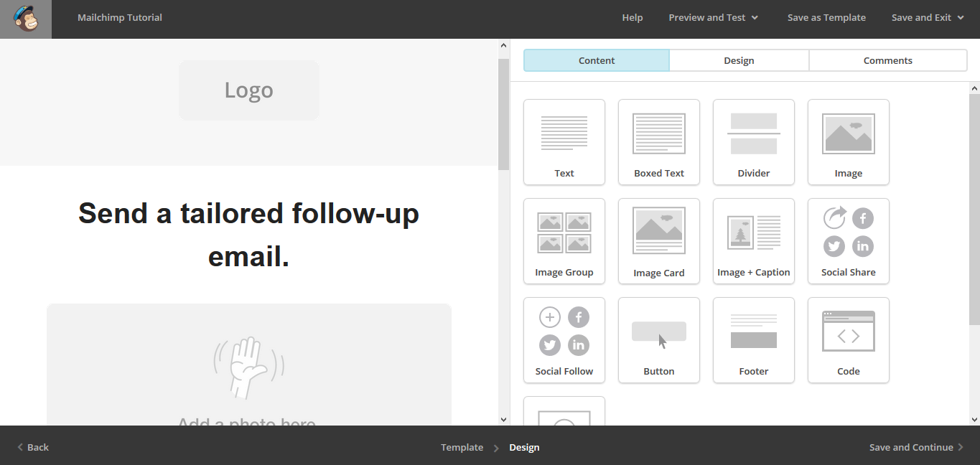
Task: Choose the Footer content block
Action: (x=754, y=340)
